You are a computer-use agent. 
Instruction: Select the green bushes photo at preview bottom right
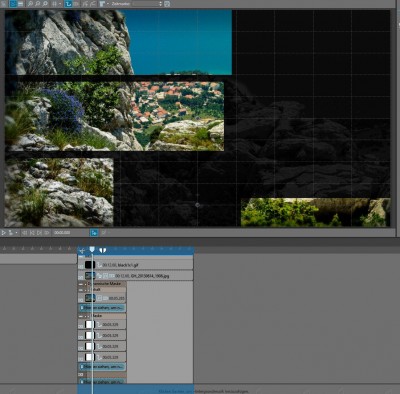pos(315,212)
